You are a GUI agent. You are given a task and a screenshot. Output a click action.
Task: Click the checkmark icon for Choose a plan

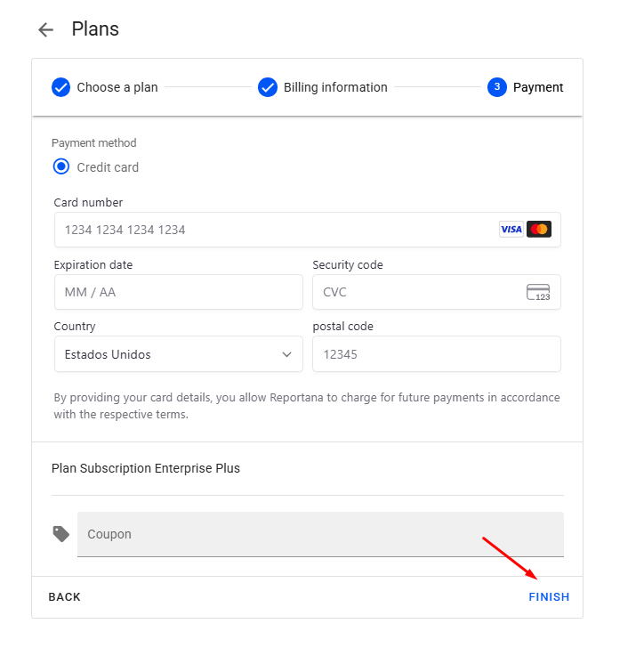pos(61,87)
